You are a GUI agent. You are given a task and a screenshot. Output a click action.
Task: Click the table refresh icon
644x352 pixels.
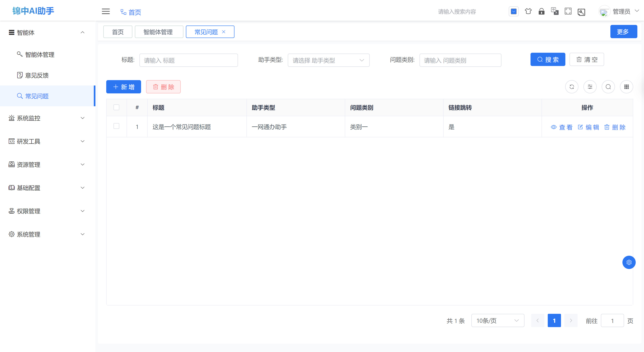coord(572,87)
